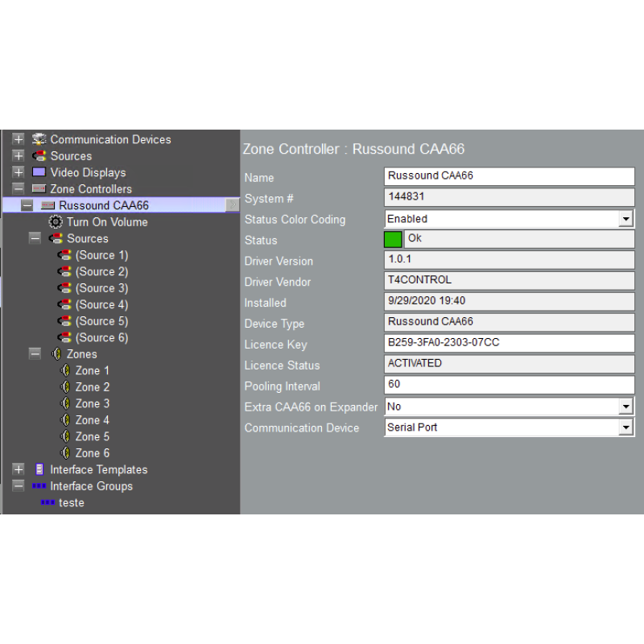Click the Driver Vendor value T4CONTROL
The image size is (644, 644).
coord(510,280)
